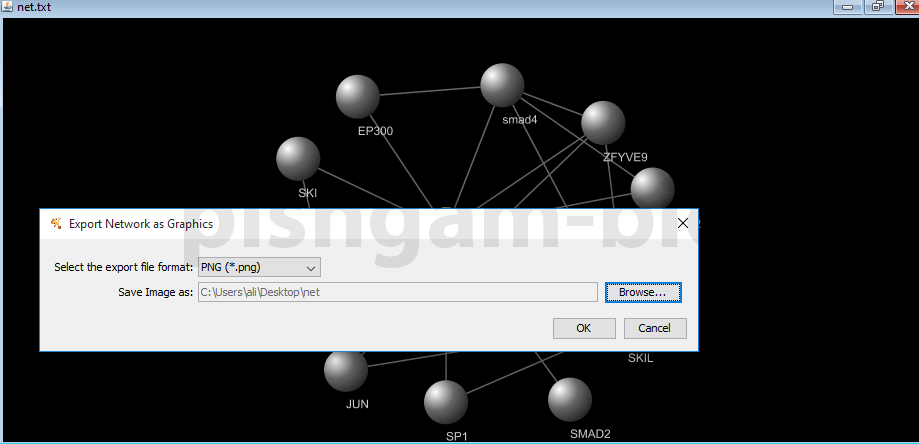
Task: Select the JUN node in the graph
Action: point(346,370)
